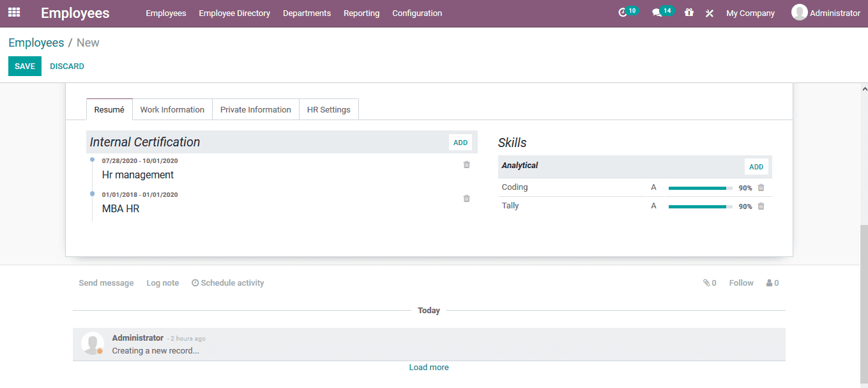The image size is (868, 388).
Task: Switch to the Private Information tab
Action: 255,109
